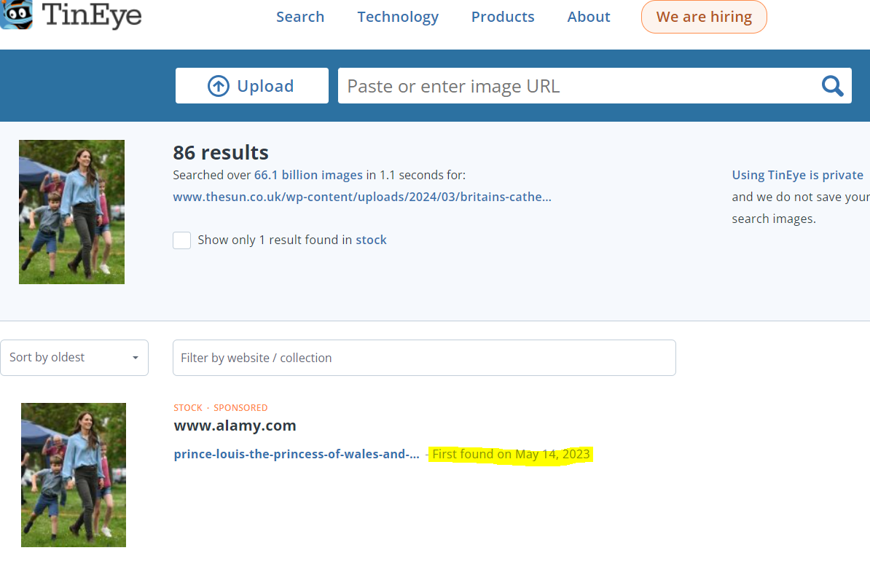
Task: Click the query image thumbnail beside 86 results
Action: [x=71, y=212]
